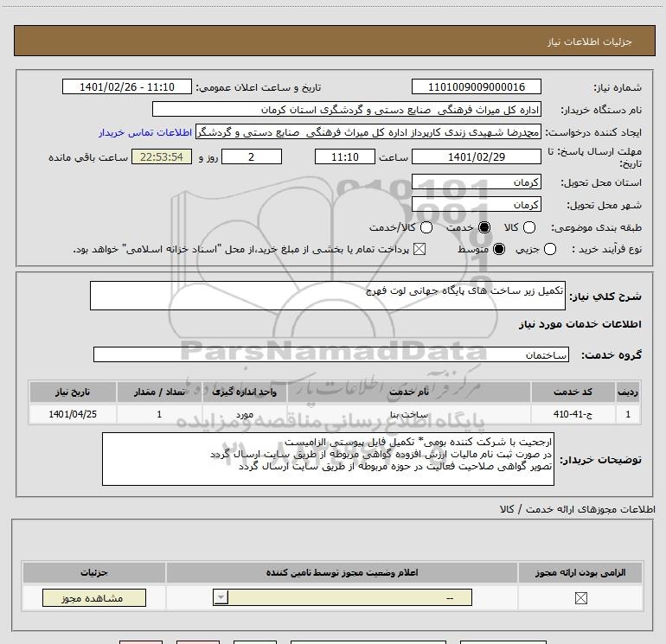Click the نام خدمت column header
This screenshot has height=644, width=666.
point(409,392)
